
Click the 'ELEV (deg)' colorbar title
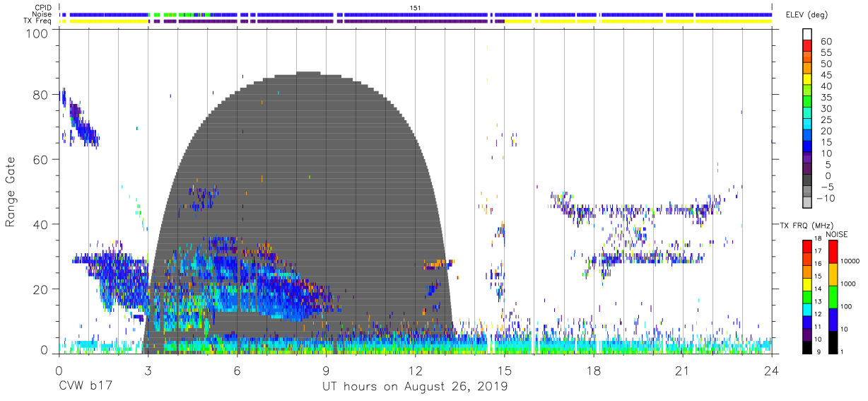coord(807,15)
